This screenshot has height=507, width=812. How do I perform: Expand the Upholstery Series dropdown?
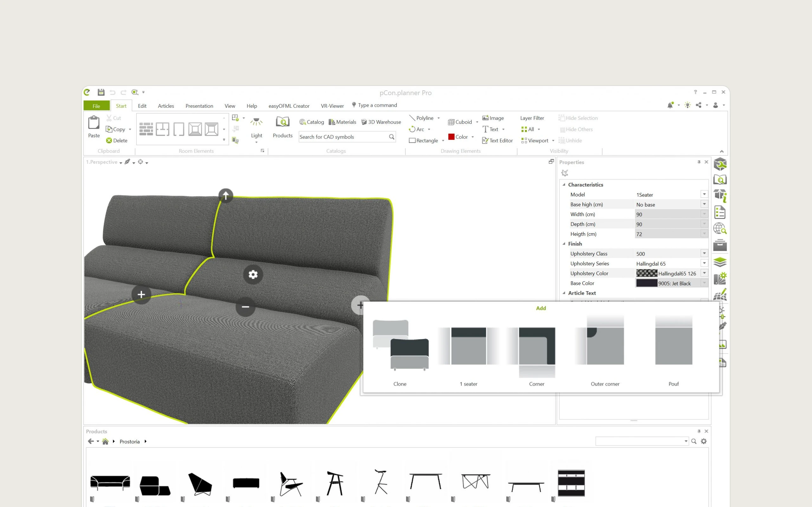point(704,264)
